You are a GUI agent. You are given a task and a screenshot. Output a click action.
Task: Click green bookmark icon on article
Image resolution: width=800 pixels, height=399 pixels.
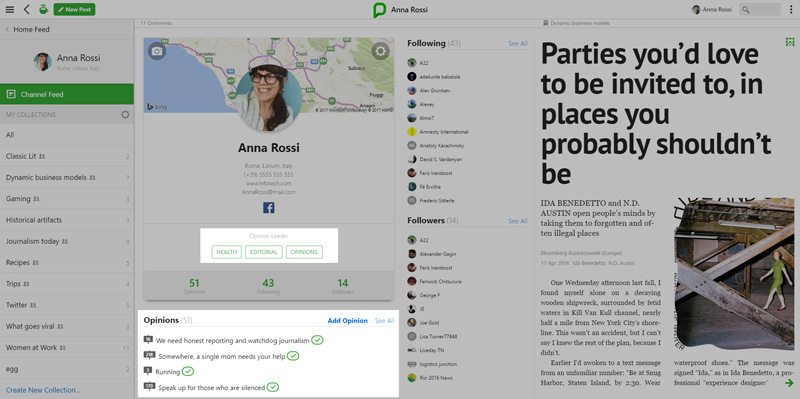point(790,42)
